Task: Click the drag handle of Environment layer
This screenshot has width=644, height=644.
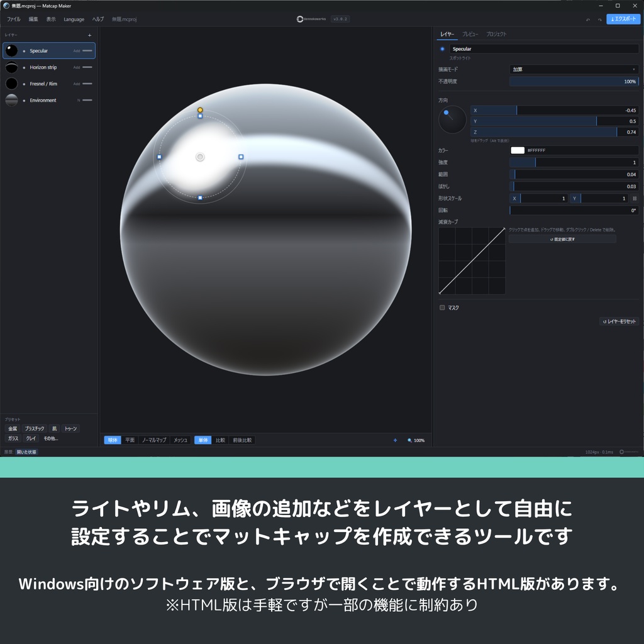Action: pos(87,100)
